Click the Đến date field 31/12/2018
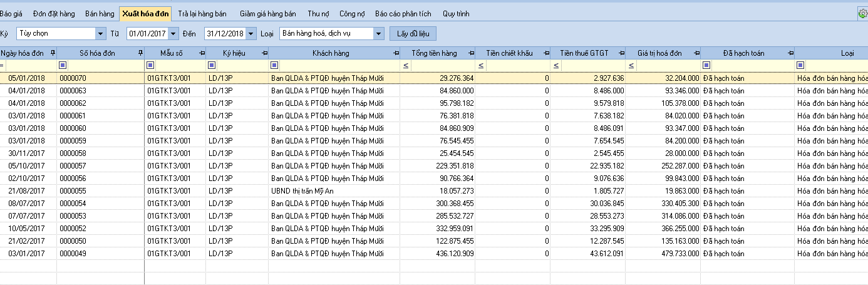868x285 pixels. point(225,33)
